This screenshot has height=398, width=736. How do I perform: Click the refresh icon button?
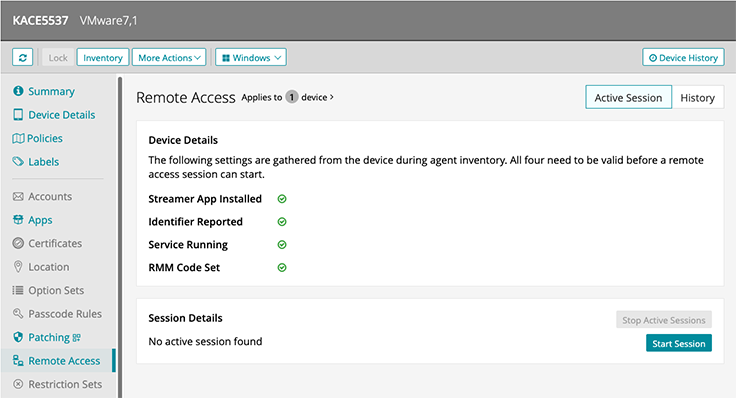(x=23, y=58)
